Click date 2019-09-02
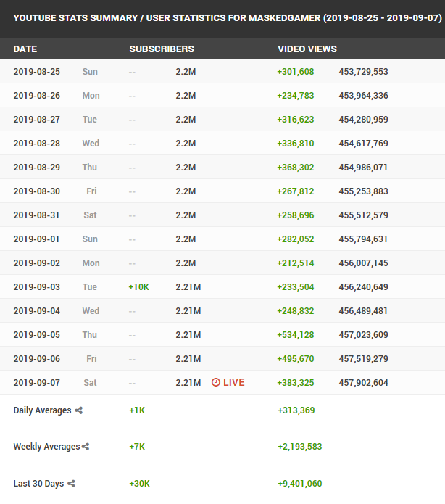 coord(37,263)
